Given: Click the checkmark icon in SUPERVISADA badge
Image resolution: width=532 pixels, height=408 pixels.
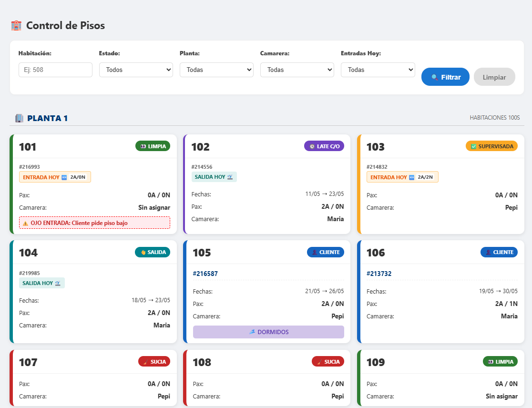Looking at the screenshot, I should 473,146.
